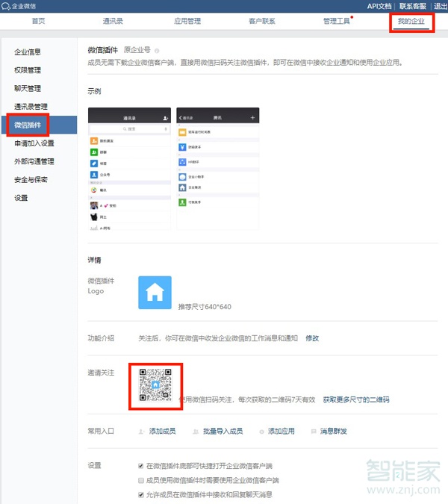Click the 消息群发 message icon

point(312,431)
